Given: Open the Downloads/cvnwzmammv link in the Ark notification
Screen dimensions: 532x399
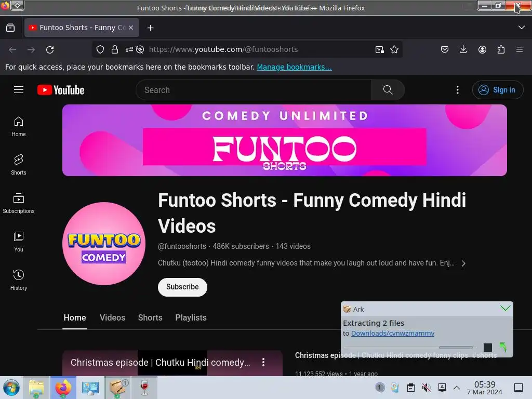Looking at the screenshot, I should [x=393, y=333].
